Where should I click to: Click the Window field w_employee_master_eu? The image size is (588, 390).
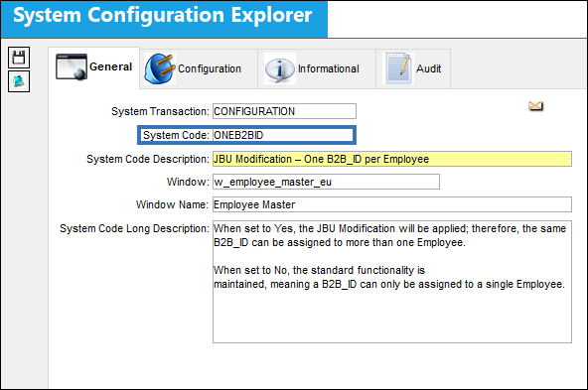(x=326, y=182)
